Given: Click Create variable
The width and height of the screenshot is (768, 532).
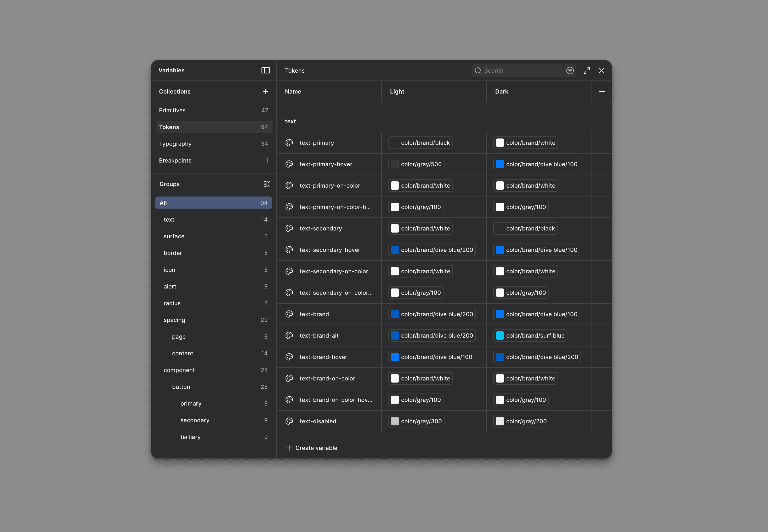Looking at the screenshot, I should [312, 448].
